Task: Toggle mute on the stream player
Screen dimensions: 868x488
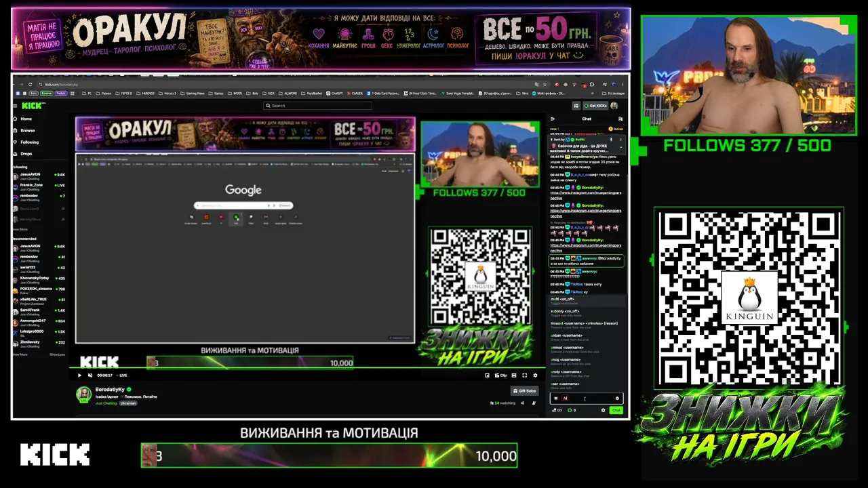Action: click(x=90, y=375)
